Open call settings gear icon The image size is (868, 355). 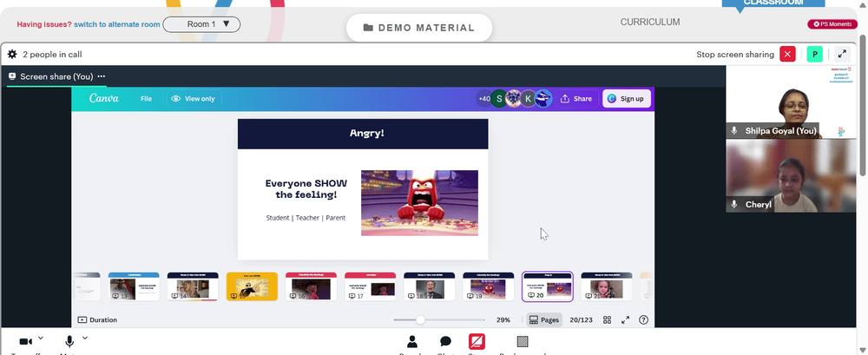click(12, 55)
